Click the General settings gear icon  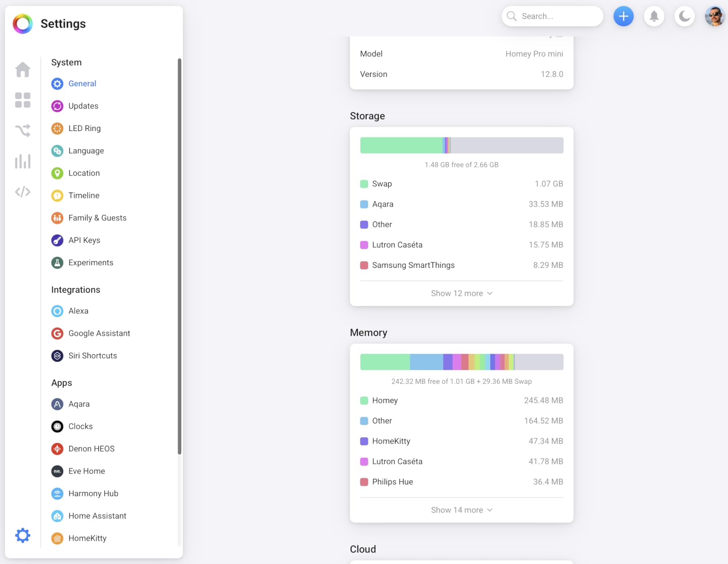click(57, 84)
